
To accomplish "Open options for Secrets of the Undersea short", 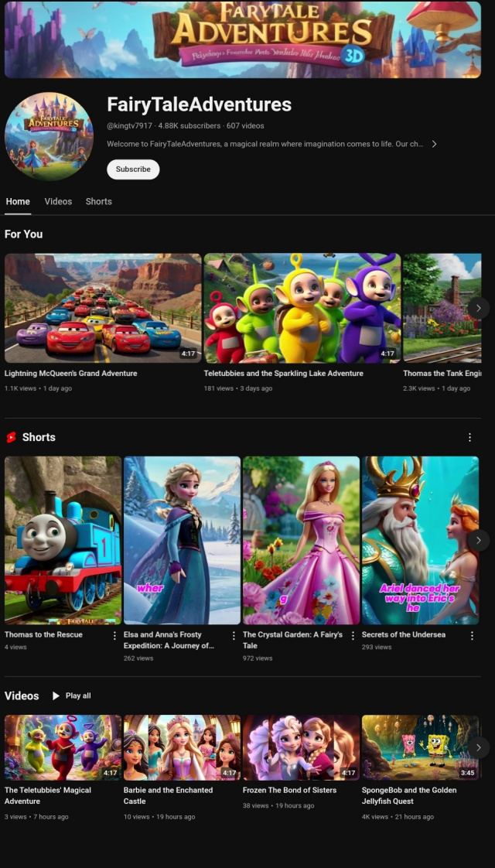I will tap(472, 635).
